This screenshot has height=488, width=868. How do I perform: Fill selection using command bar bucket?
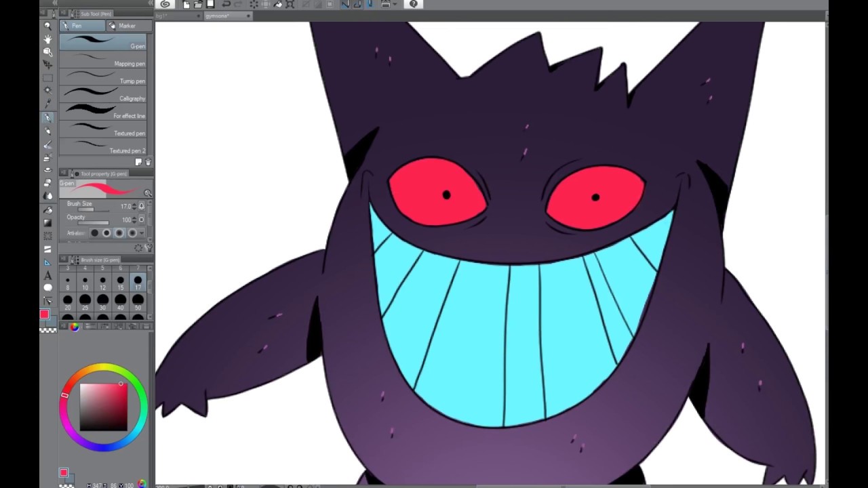coord(278,4)
